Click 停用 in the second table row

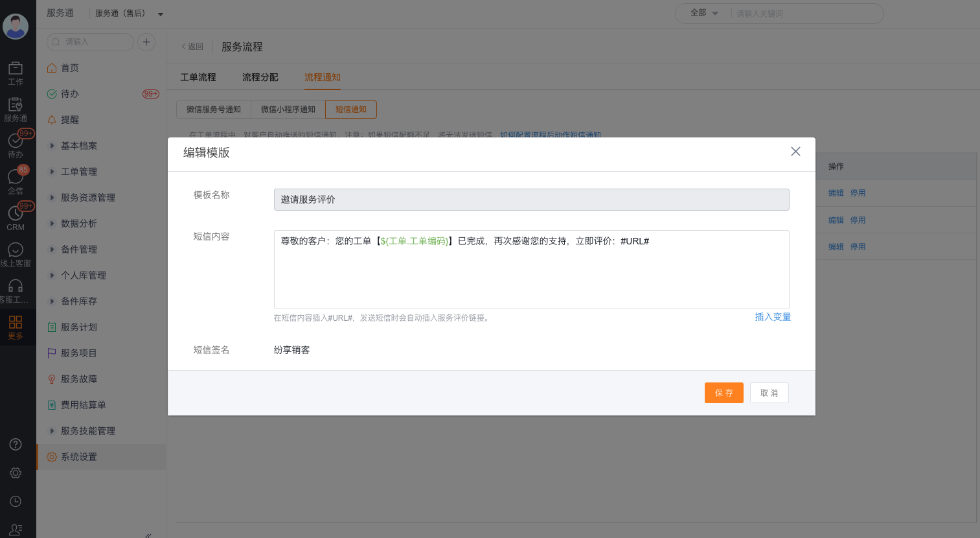click(x=858, y=220)
